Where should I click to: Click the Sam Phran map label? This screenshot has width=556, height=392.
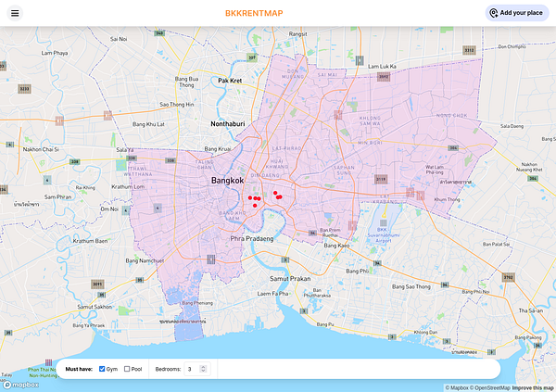coord(57,196)
